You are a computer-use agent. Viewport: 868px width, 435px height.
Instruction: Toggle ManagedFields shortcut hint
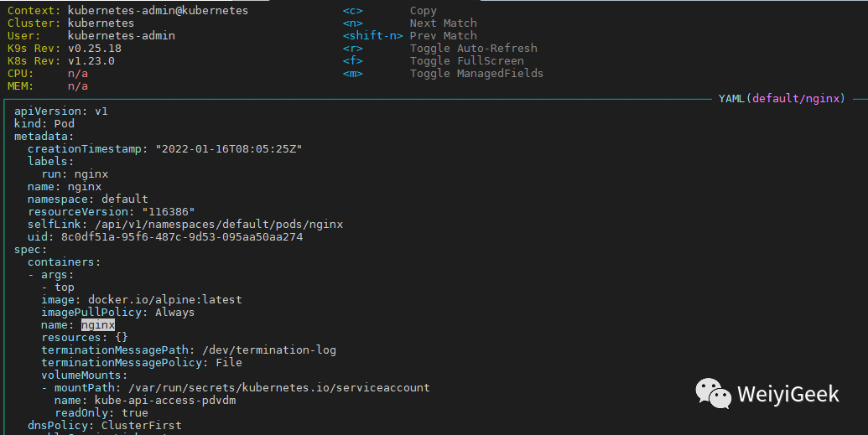(476, 74)
